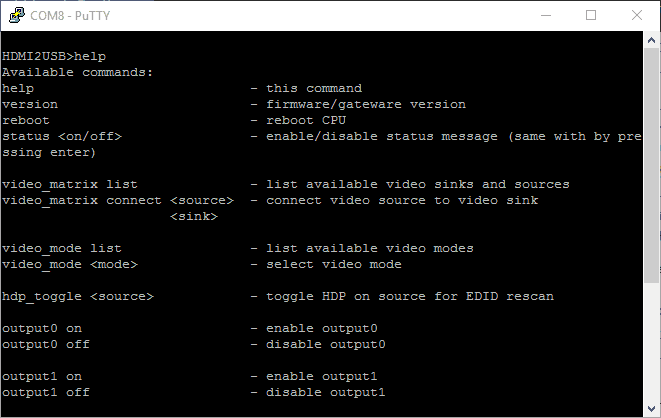Maximize the PuTTY terminal window

coord(591,15)
